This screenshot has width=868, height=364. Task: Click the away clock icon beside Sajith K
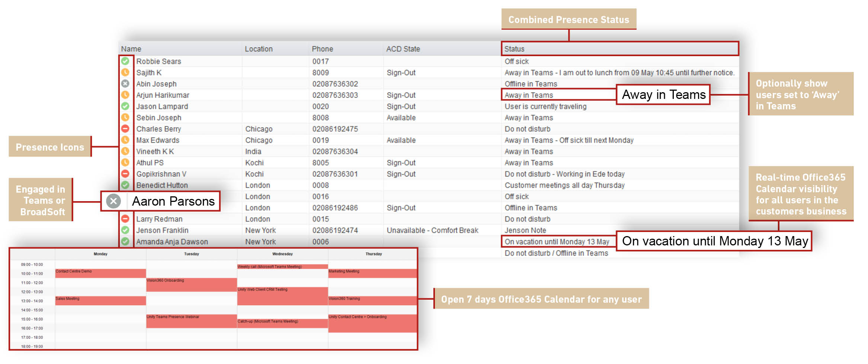(125, 73)
